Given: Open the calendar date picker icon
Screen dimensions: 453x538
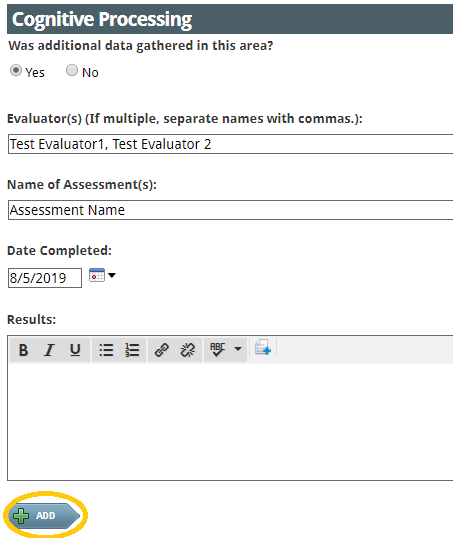Looking at the screenshot, I should point(97,276).
